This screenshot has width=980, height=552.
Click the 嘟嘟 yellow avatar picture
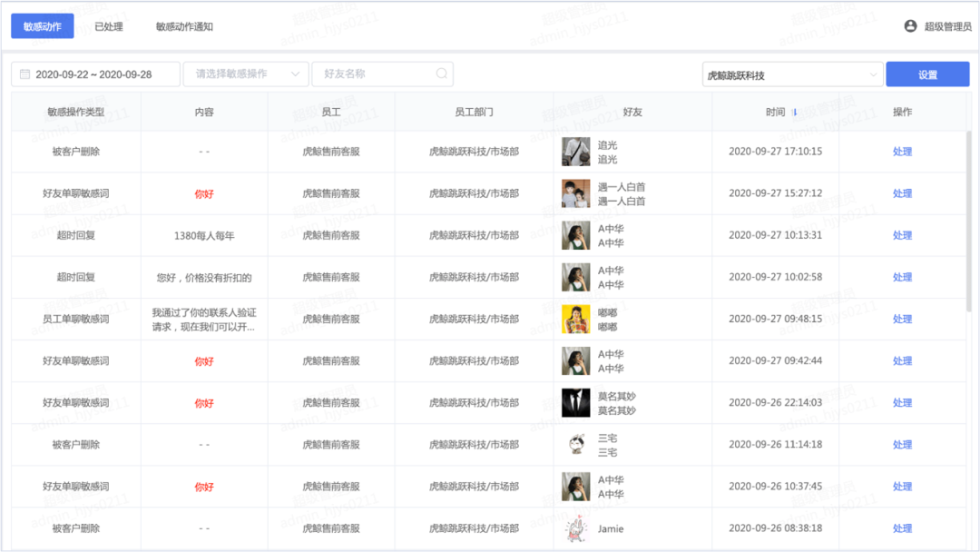(575, 319)
